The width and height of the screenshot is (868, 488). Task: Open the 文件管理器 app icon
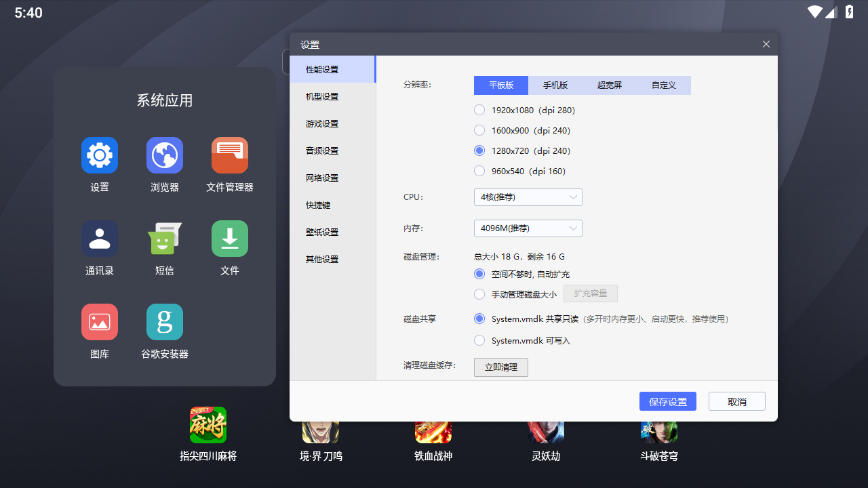click(x=230, y=155)
